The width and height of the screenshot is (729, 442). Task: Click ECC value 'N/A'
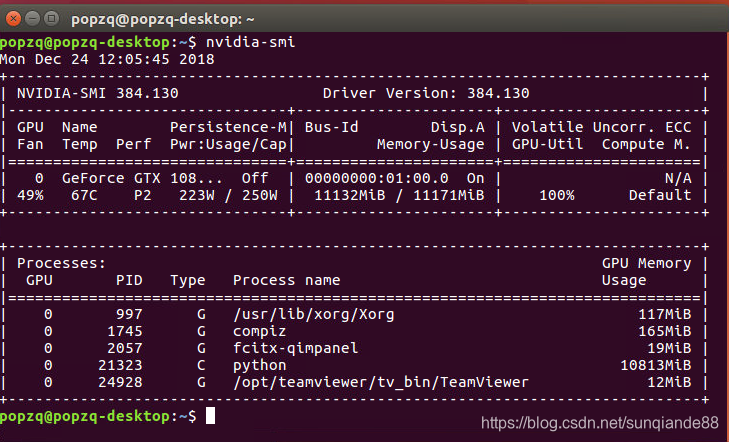tap(678, 178)
